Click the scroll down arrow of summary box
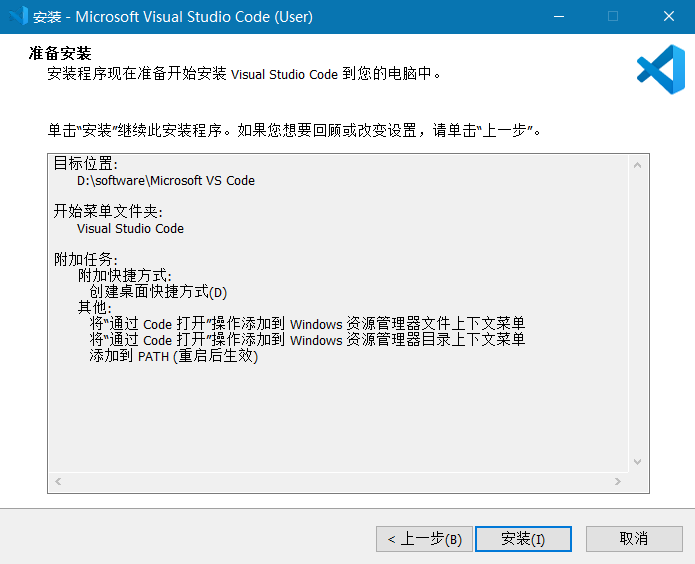 coord(637,462)
